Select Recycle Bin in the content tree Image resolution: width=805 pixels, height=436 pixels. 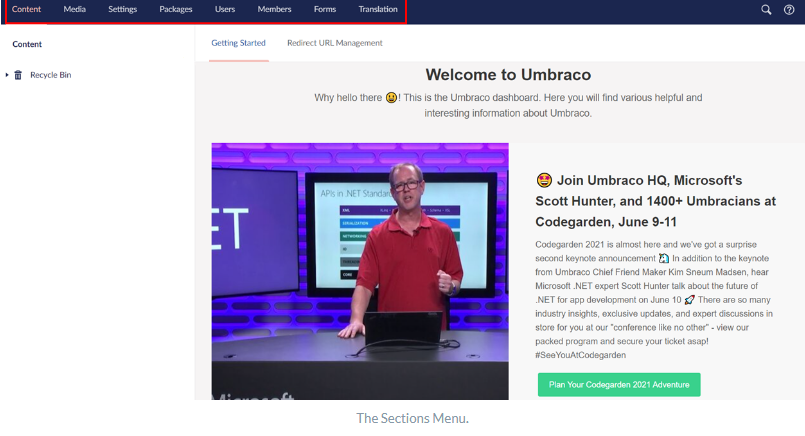click(x=50, y=75)
